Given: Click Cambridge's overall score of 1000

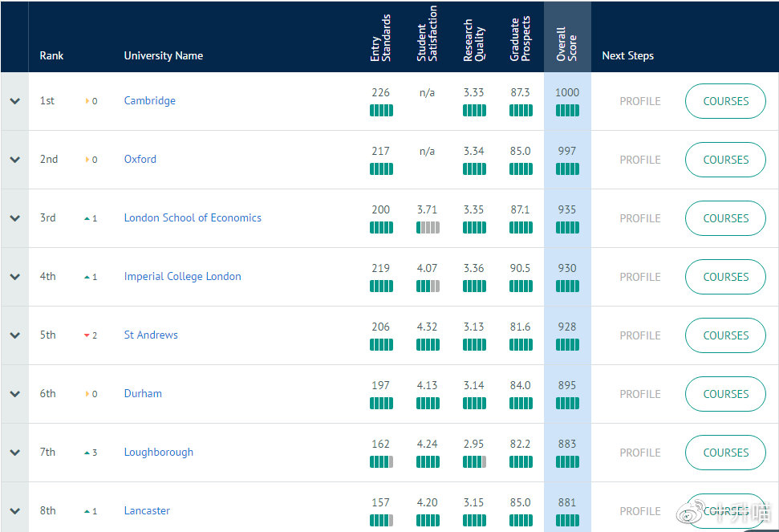Looking at the screenshot, I should tap(567, 93).
